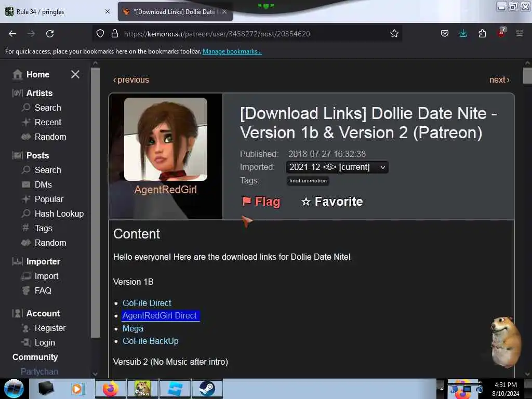
Task: Open Import in sidebar
Action: tap(46, 276)
